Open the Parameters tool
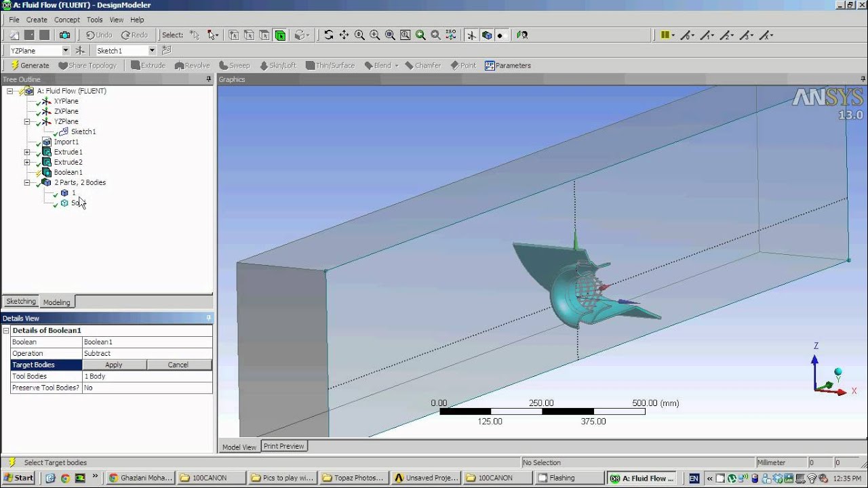 pyautogui.click(x=508, y=66)
